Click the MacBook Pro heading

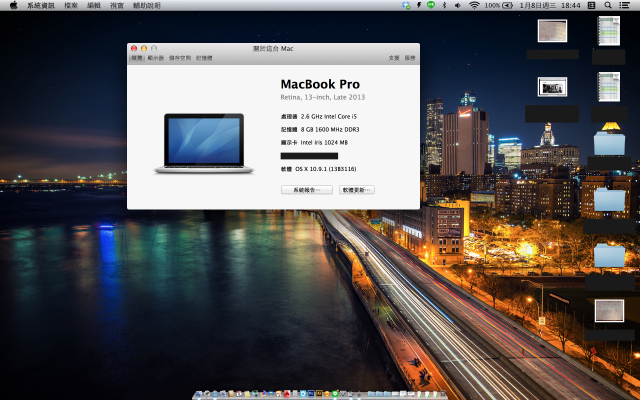320,84
